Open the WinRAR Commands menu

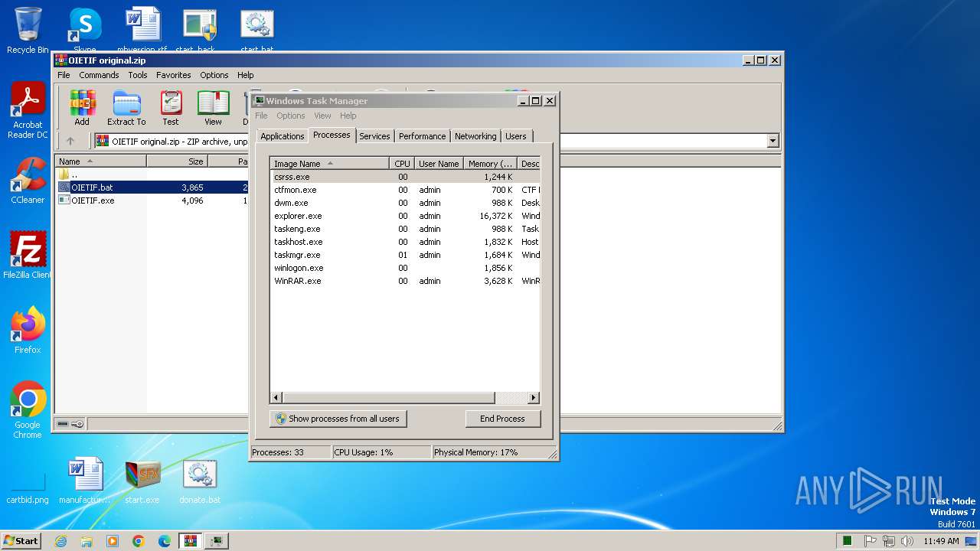99,75
